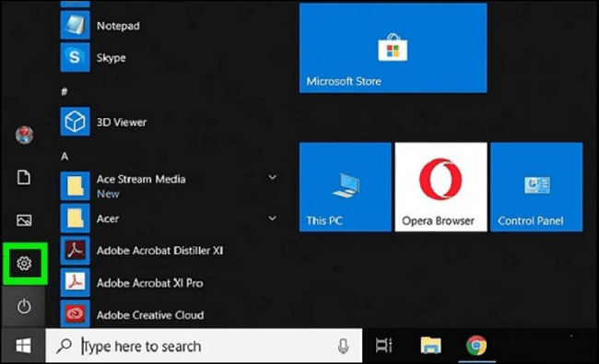
Task: Open the Ace Stream Media folder icon
Action: pyautogui.click(x=75, y=186)
